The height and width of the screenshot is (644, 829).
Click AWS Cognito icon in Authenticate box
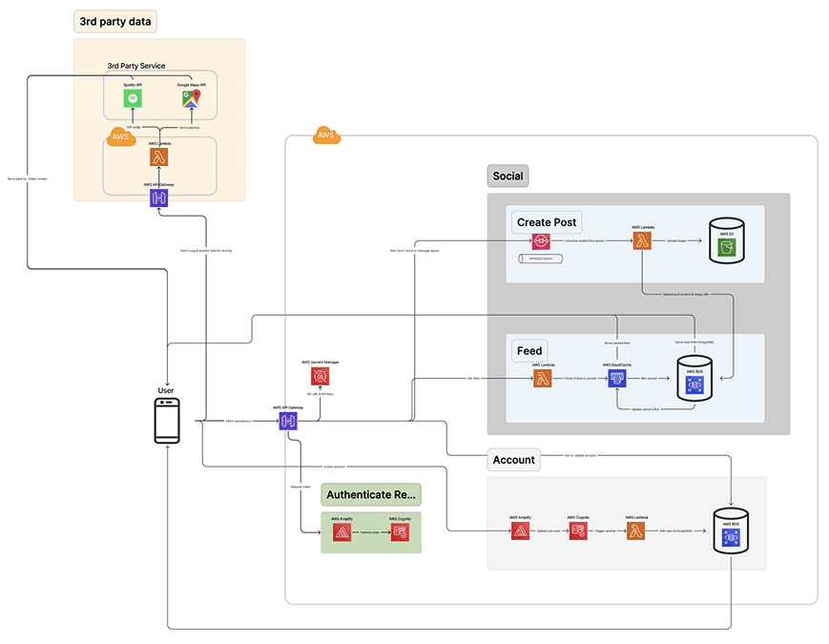[x=400, y=532]
